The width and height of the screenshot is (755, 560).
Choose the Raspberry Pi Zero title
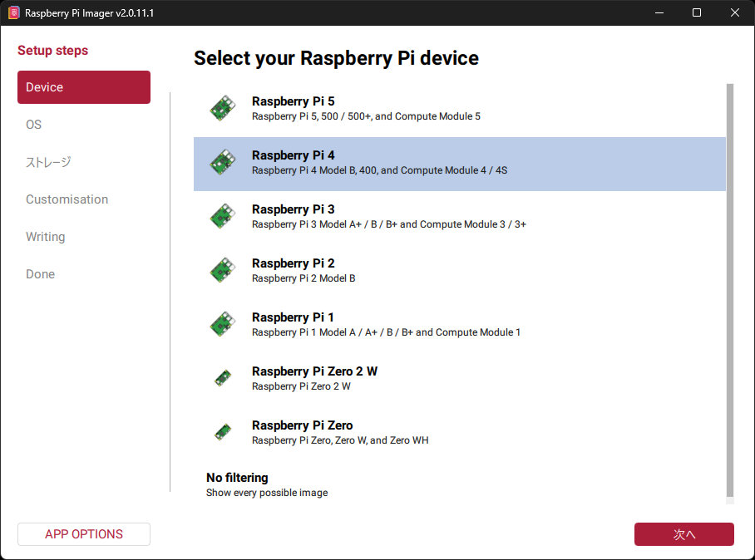303,425
